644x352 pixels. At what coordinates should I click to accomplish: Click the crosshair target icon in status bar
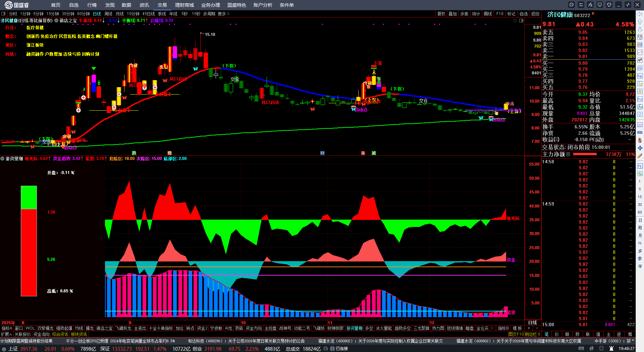point(601,349)
